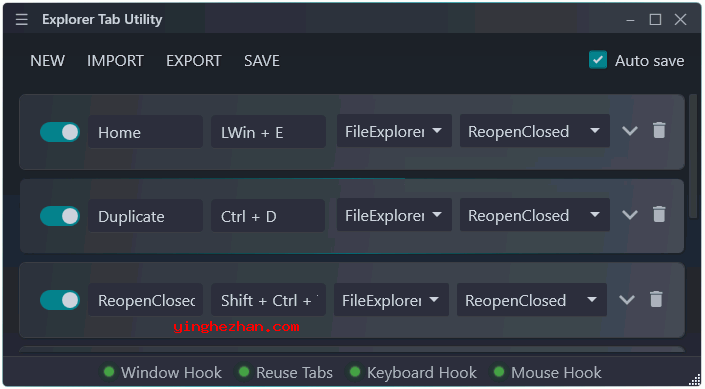Uncheck the Auto save checkbox

[598, 60]
